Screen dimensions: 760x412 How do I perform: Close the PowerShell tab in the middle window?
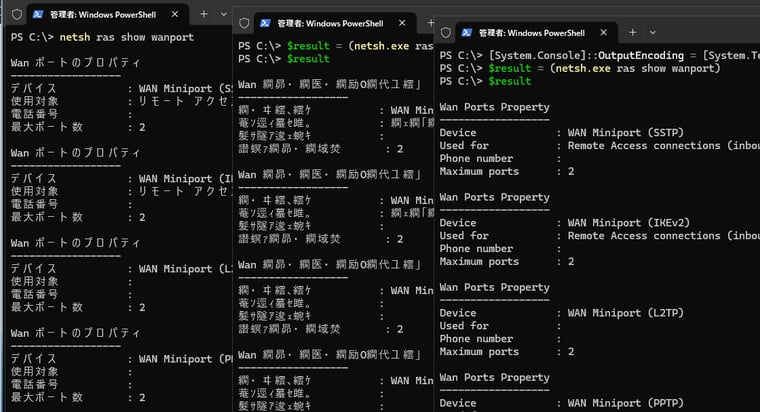(x=402, y=23)
